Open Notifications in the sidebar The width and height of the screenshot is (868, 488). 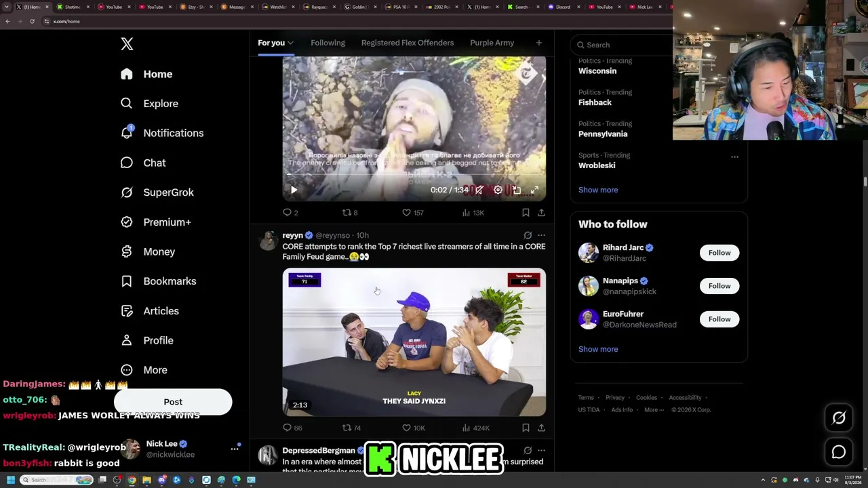[x=162, y=133]
